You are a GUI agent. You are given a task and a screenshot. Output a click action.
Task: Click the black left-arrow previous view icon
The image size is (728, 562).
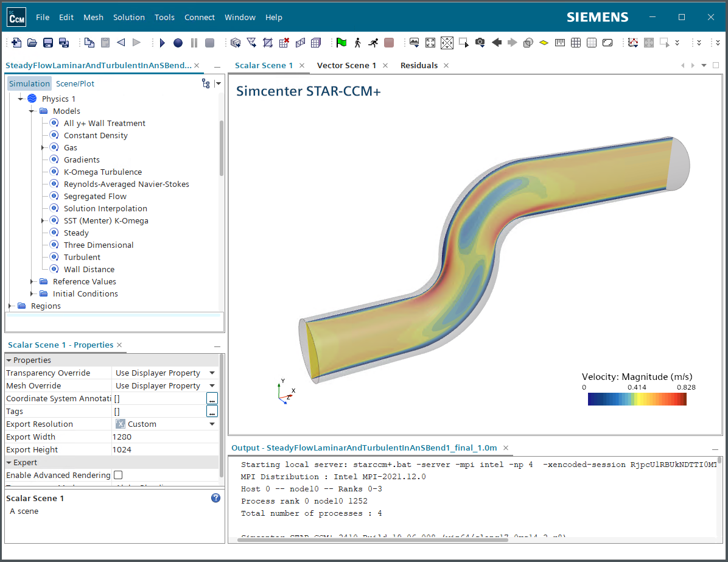(496, 43)
